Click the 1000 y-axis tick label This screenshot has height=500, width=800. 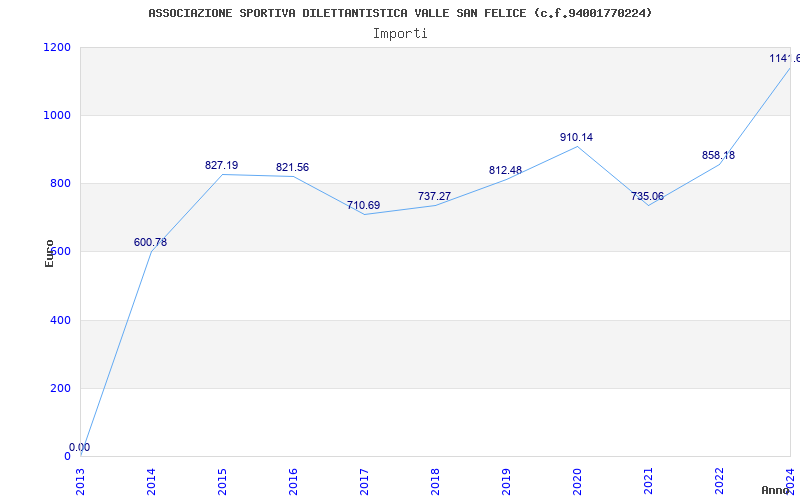pyautogui.click(x=58, y=115)
